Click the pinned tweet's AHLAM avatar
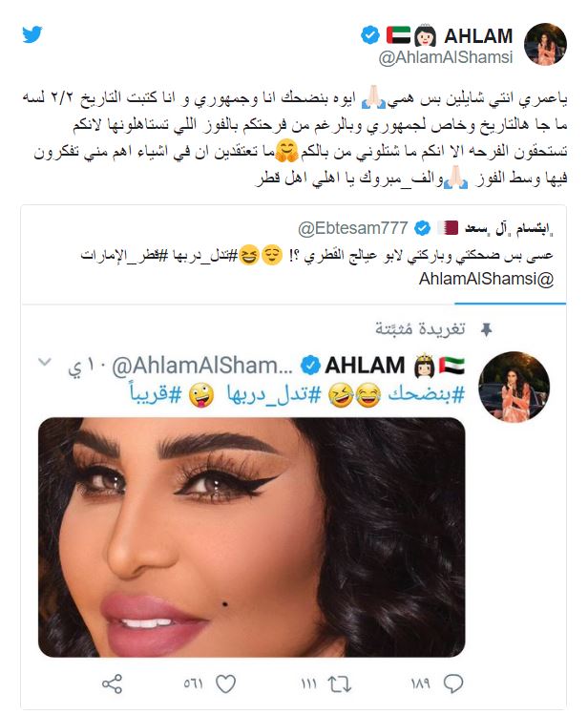This screenshot has height=715, width=588. pyautogui.click(x=514, y=387)
